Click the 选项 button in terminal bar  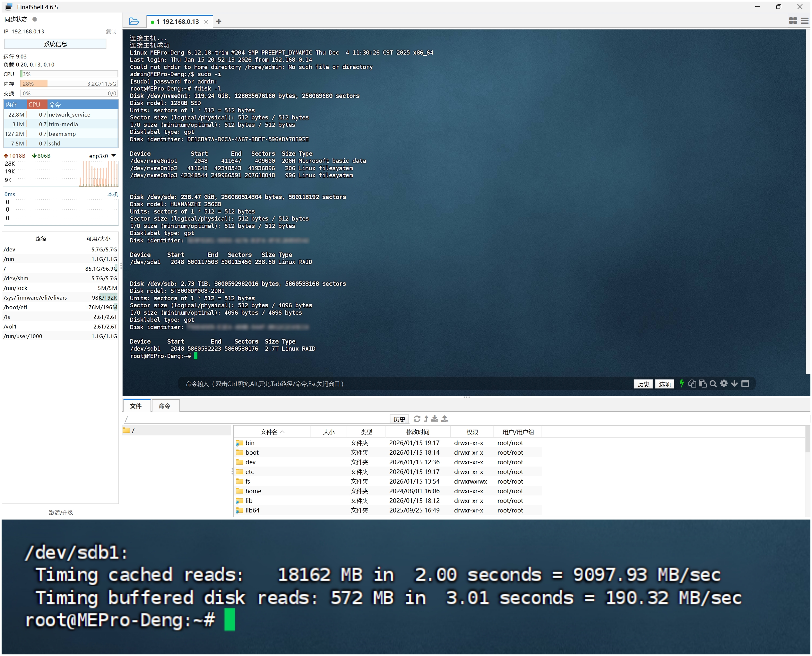664,384
